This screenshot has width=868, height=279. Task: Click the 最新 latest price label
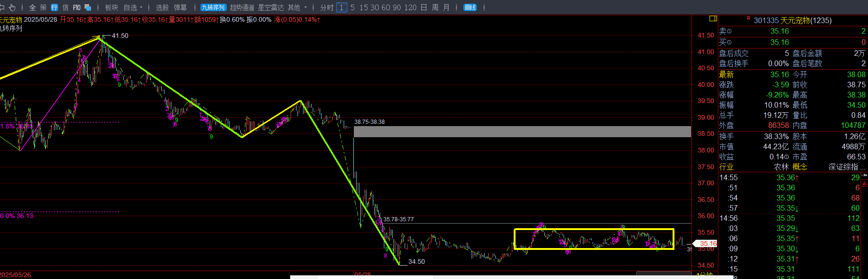726,74
